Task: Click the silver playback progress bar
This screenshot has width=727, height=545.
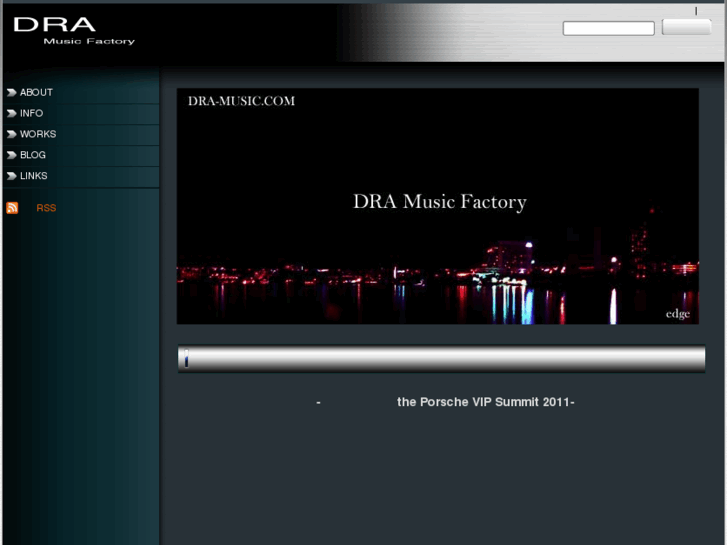Action: coord(441,359)
